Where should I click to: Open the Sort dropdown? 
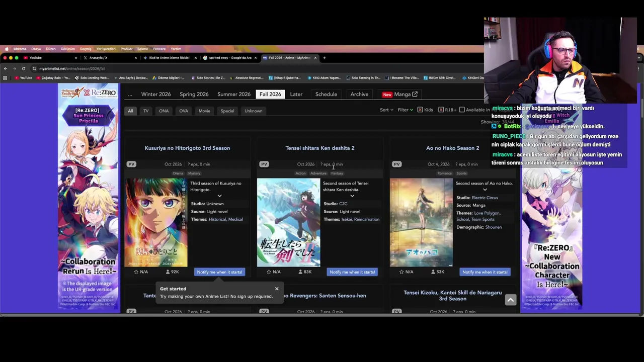pos(386,110)
